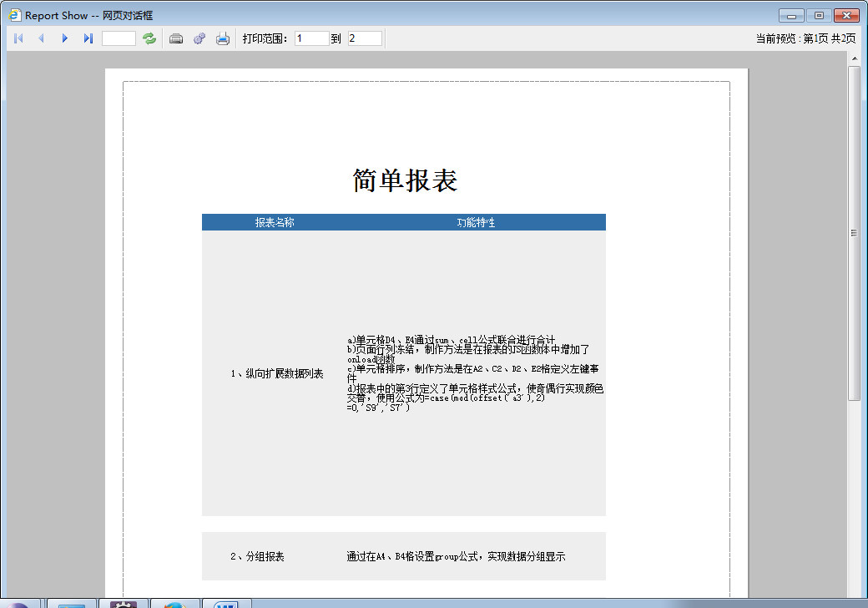Click the 打印范围 label
The width and height of the screenshot is (868, 608).
[265, 38]
